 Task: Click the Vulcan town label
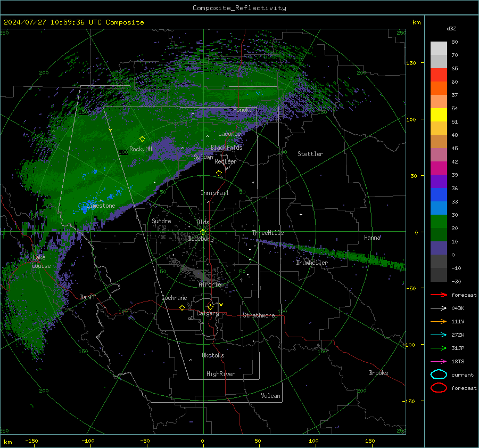tap(270, 396)
